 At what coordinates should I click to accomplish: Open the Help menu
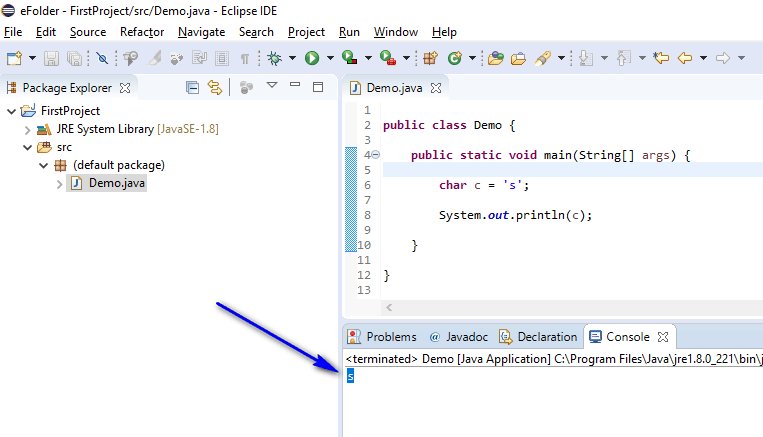point(444,32)
